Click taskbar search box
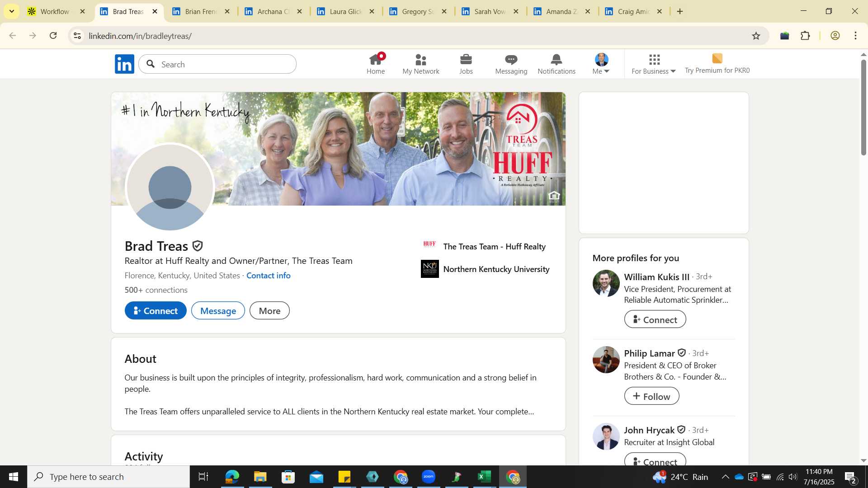868x488 pixels. tap(108, 477)
